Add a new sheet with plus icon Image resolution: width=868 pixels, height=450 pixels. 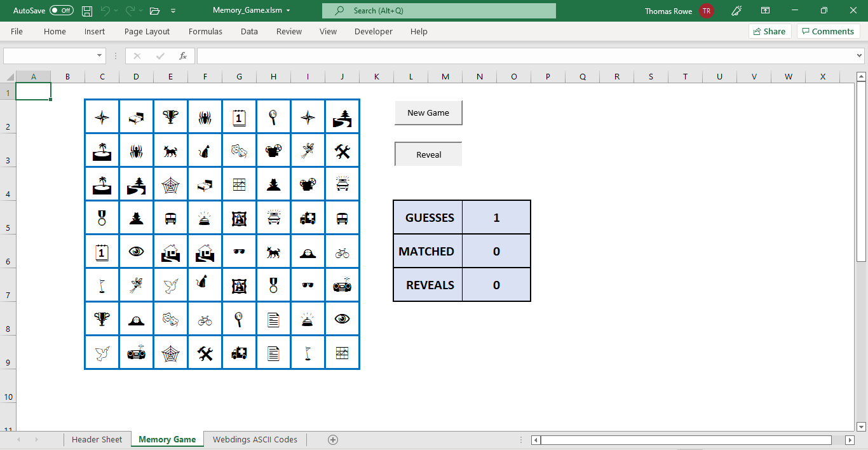[x=333, y=440]
